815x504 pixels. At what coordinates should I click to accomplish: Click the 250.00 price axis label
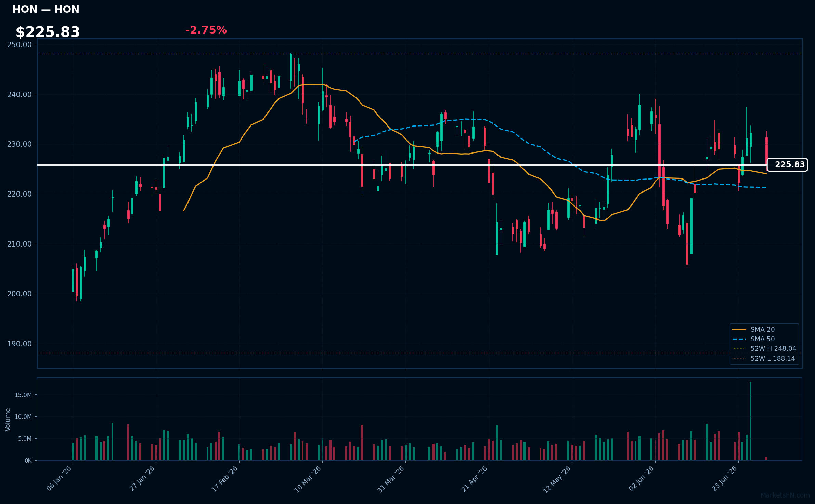(20, 45)
